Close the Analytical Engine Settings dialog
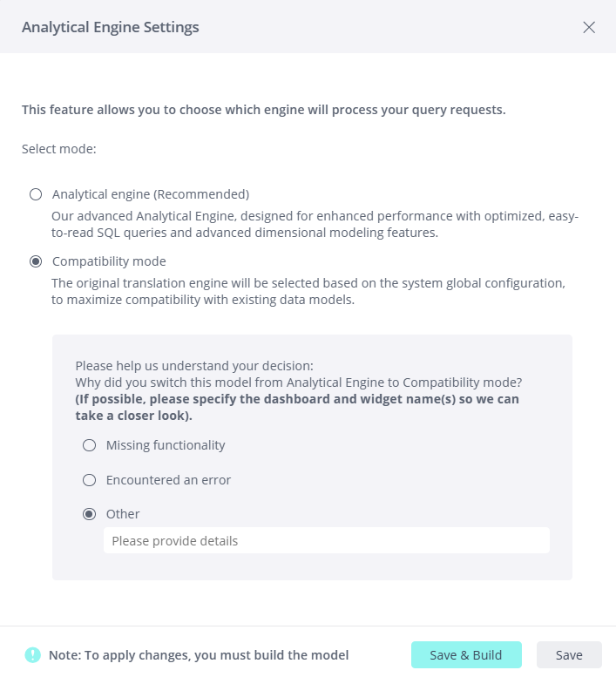 coord(589,27)
